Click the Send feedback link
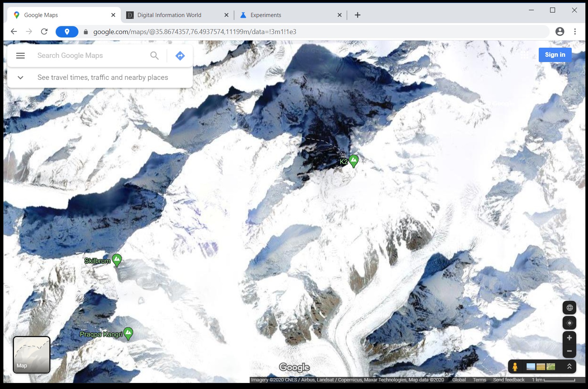This screenshot has width=588, height=389. pyautogui.click(x=509, y=380)
